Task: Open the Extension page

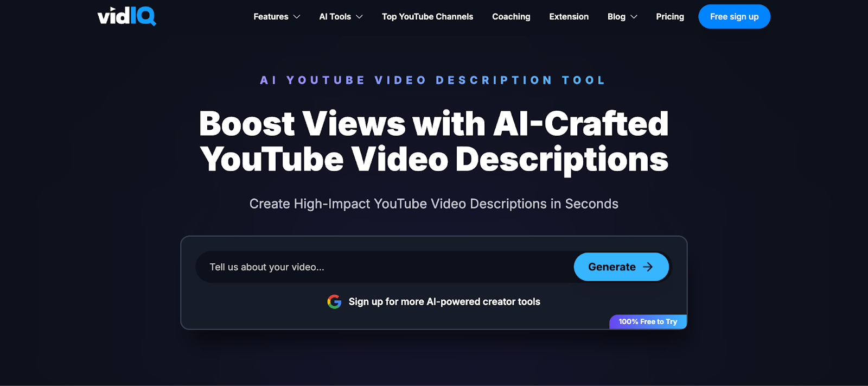Action: coord(569,17)
